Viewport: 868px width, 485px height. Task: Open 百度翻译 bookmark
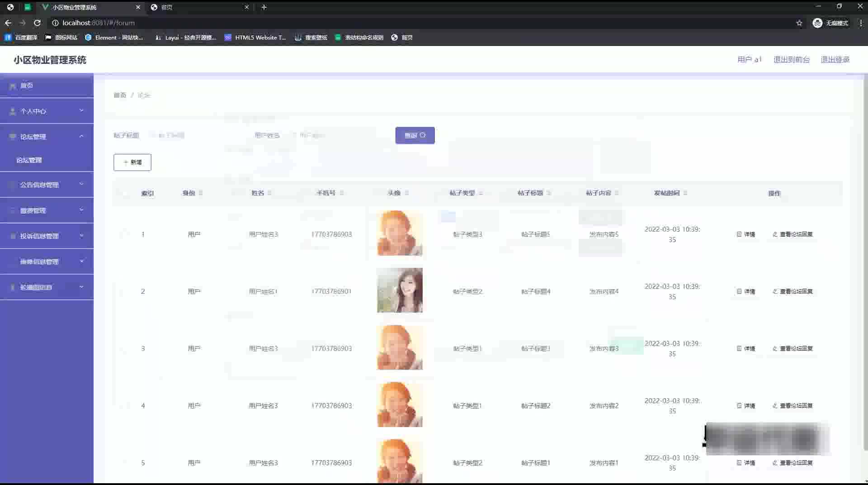[21, 38]
